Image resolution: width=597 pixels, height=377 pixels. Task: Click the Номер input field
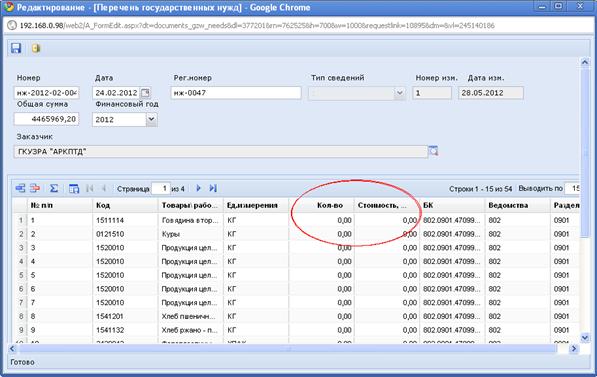click(46, 93)
